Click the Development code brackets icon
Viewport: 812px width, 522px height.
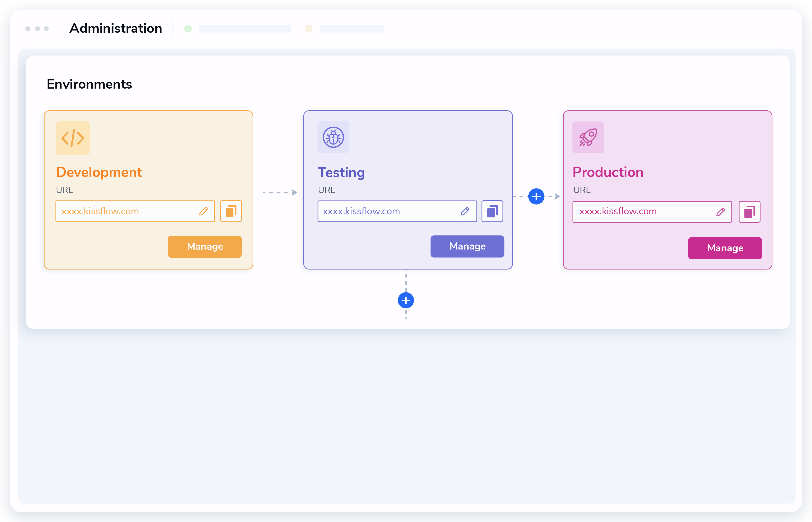pyautogui.click(x=73, y=138)
